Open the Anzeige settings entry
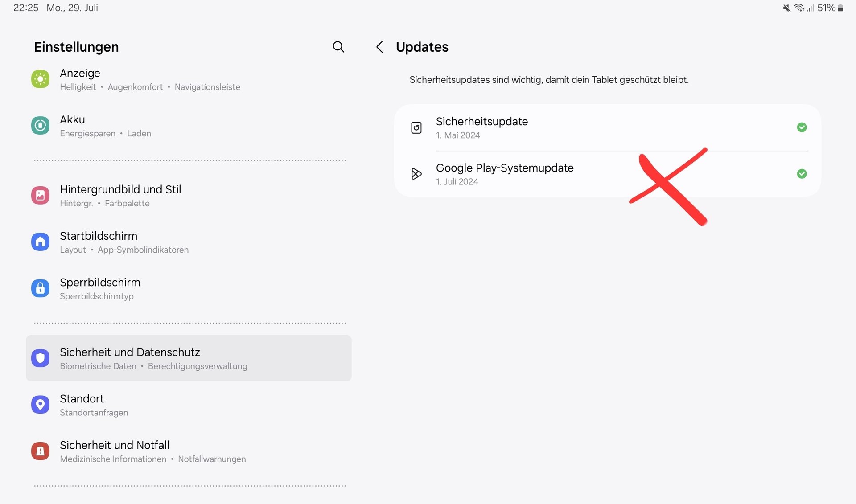 coord(150,79)
